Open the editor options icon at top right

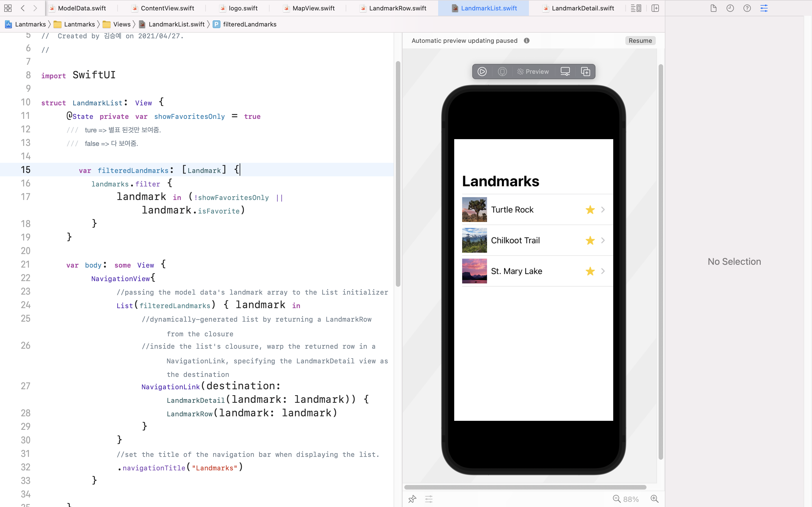coord(636,8)
